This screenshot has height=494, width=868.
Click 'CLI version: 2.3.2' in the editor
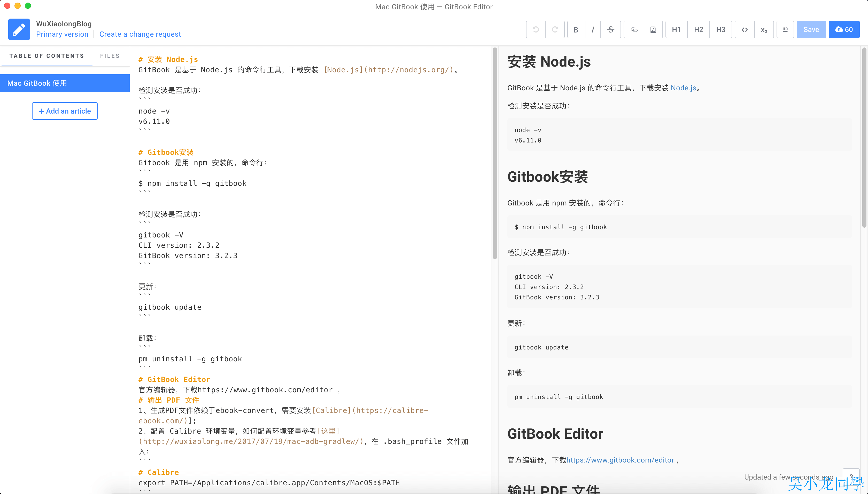(179, 245)
